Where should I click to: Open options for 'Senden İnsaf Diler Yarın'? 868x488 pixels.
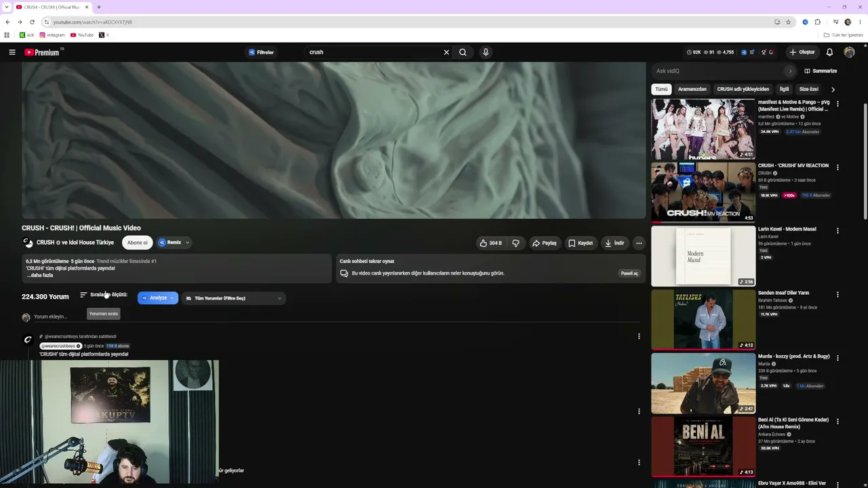coord(837,294)
